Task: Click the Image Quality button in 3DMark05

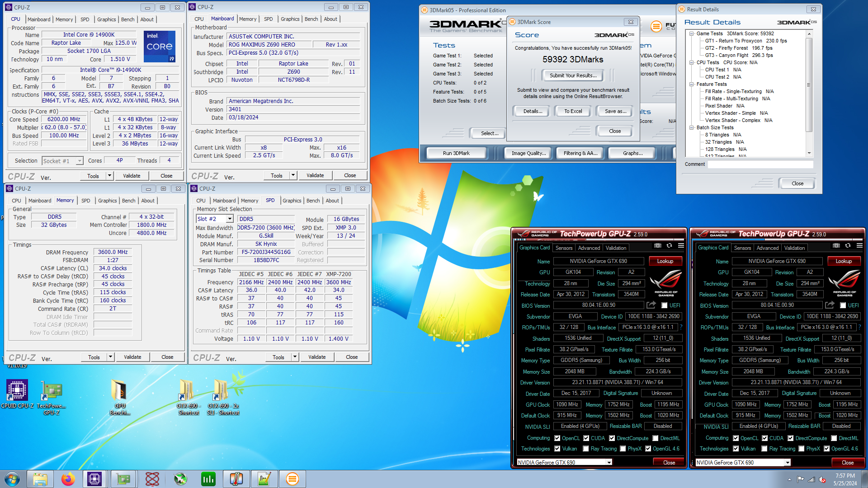Action: point(528,153)
